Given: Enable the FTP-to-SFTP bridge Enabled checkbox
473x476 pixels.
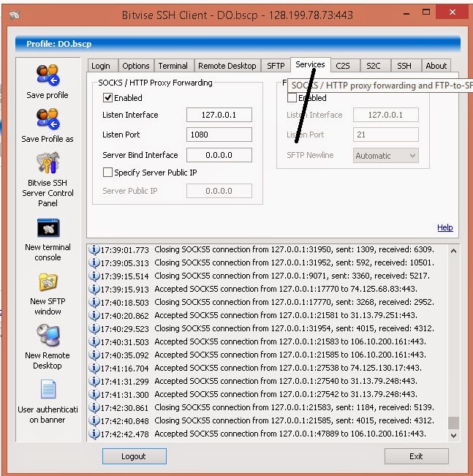Looking at the screenshot, I should (x=292, y=98).
